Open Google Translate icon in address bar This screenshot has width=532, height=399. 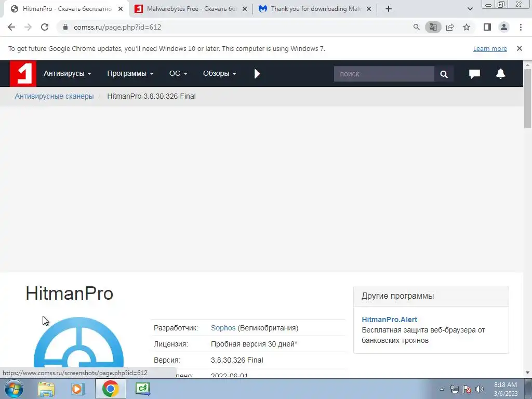coord(433,27)
